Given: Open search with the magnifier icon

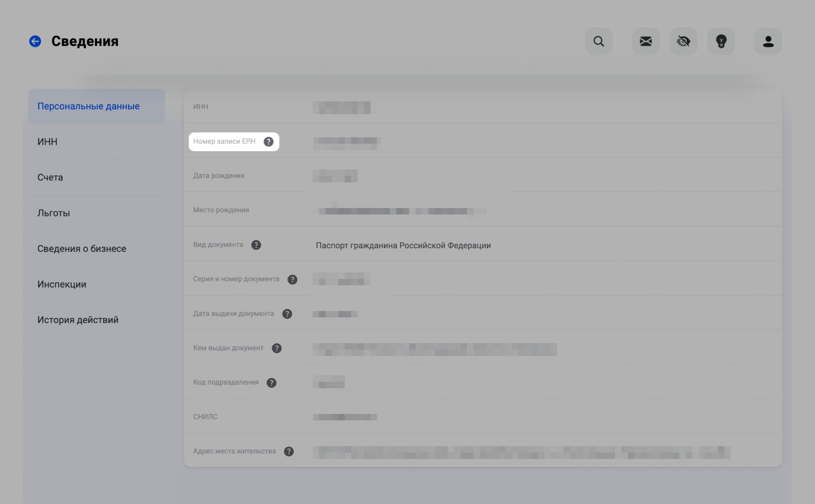Looking at the screenshot, I should pyautogui.click(x=599, y=41).
